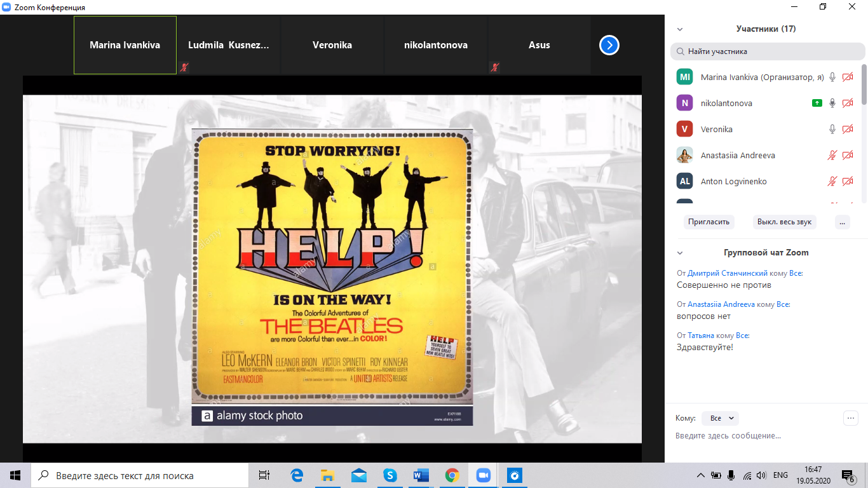
Task: Select the Veronika video tile
Action: (x=332, y=45)
